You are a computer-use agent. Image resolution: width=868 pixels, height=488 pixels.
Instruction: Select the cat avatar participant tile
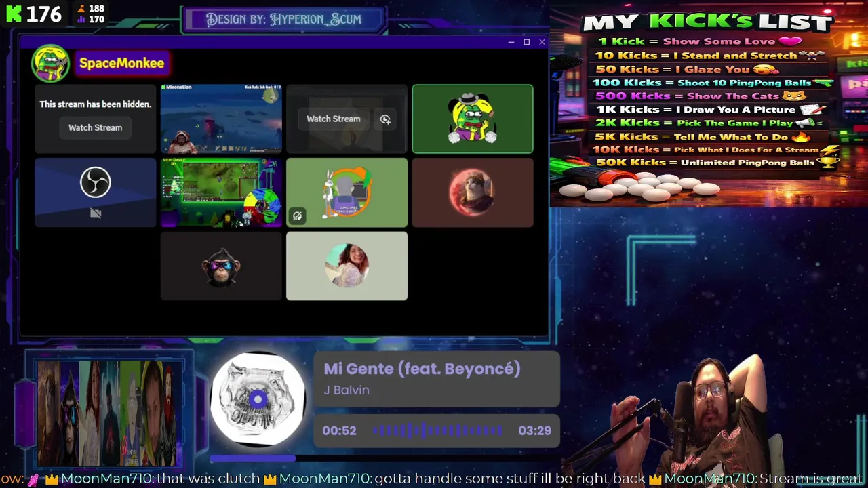tap(473, 192)
